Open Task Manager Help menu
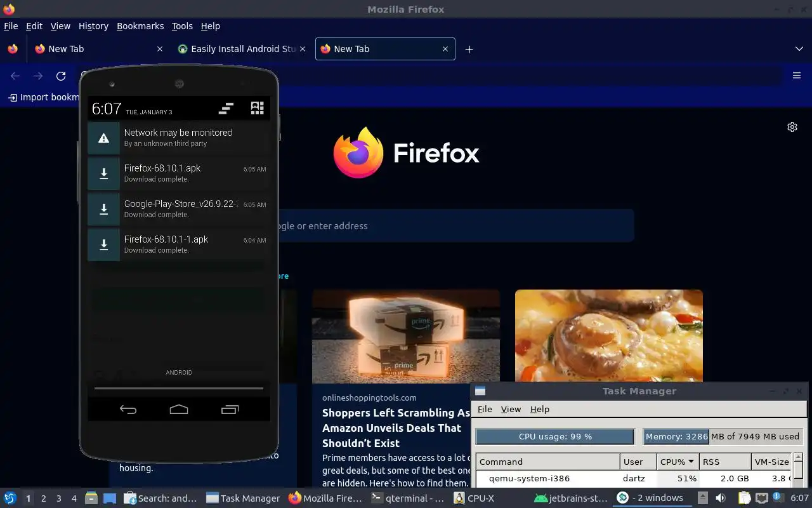This screenshot has height=508, width=812. [540, 409]
